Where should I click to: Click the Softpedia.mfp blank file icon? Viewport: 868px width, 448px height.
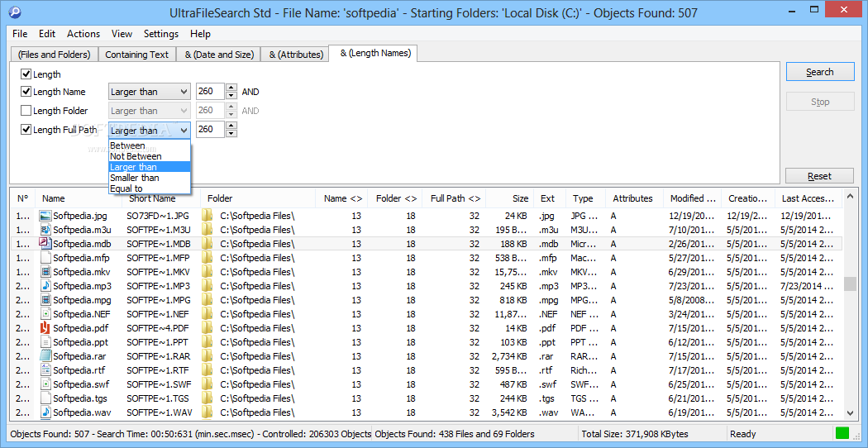click(x=45, y=258)
